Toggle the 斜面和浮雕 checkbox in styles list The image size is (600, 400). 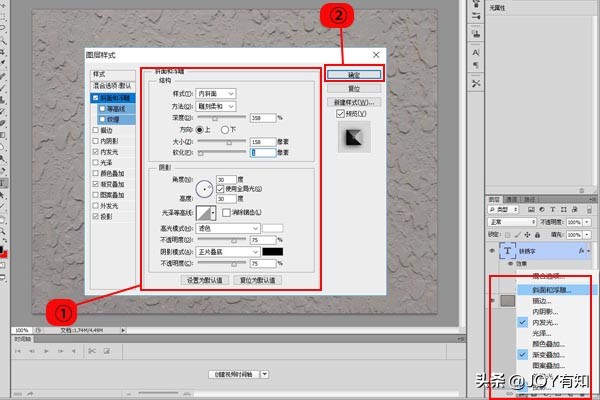(96, 98)
